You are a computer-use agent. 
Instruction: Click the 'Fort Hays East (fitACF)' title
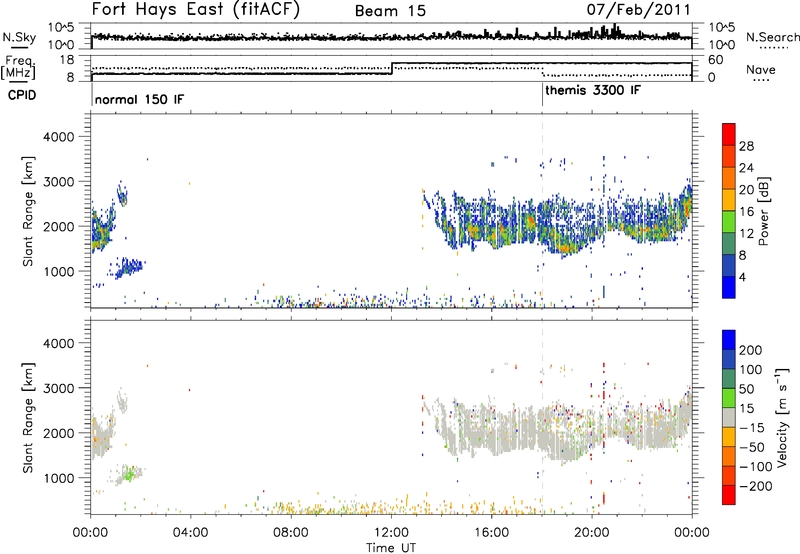(x=196, y=10)
